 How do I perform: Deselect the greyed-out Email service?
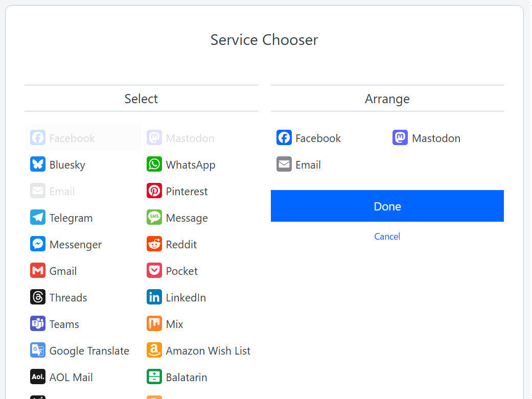tap(61, 191)
